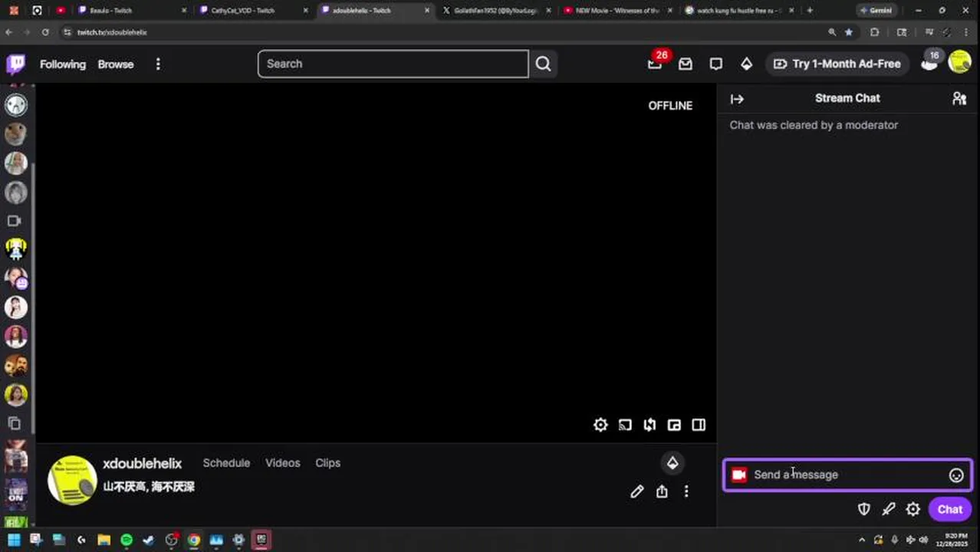Screen dimensions: 980x552
Task: Click the pencil Edit stream info icon
Action: (x=637, y=491)
